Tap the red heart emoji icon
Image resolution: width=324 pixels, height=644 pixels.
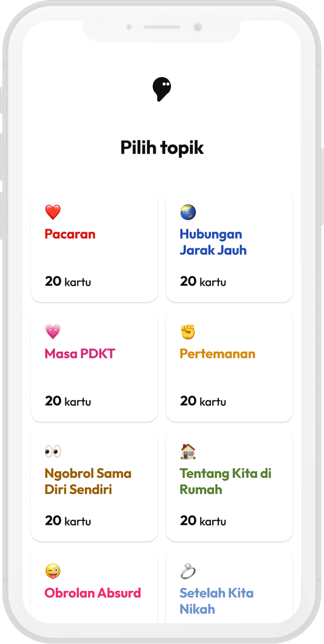(x=53, y=212)
